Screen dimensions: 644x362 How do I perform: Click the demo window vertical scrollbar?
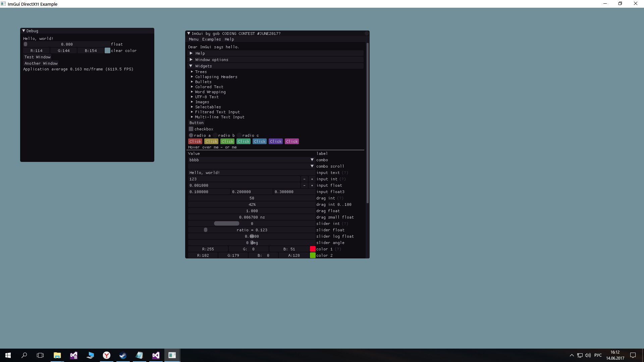click(368, 123)
